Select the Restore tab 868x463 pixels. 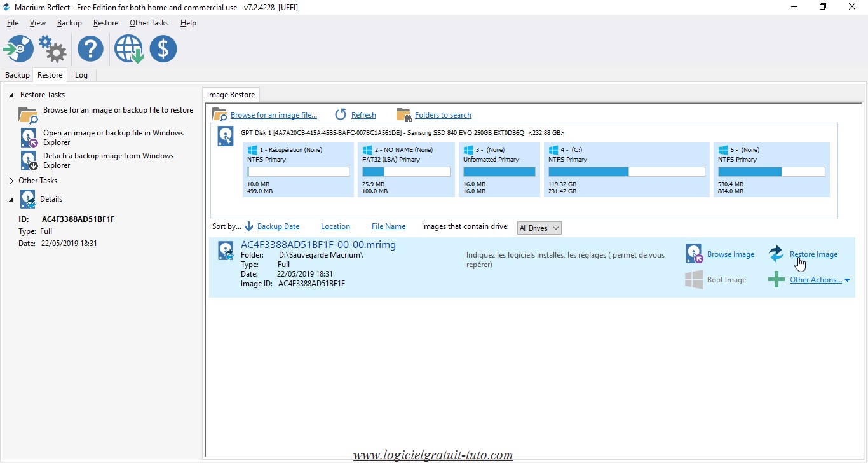(50, 75)
